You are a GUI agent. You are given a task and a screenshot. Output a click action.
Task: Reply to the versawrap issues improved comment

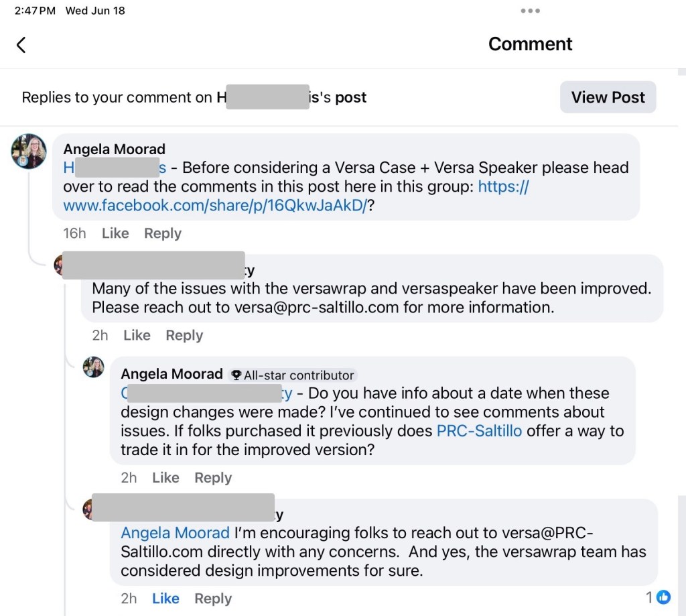(x=184, y=335)
